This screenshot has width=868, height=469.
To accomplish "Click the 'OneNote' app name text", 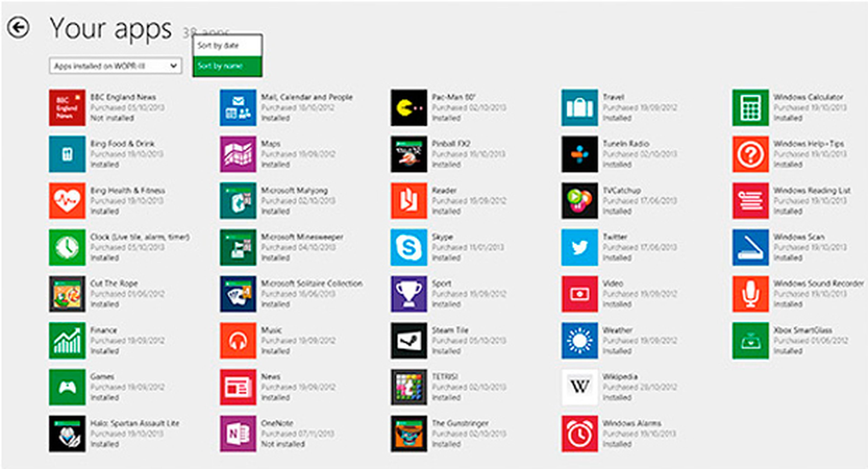I will click(x=277, y=423).
